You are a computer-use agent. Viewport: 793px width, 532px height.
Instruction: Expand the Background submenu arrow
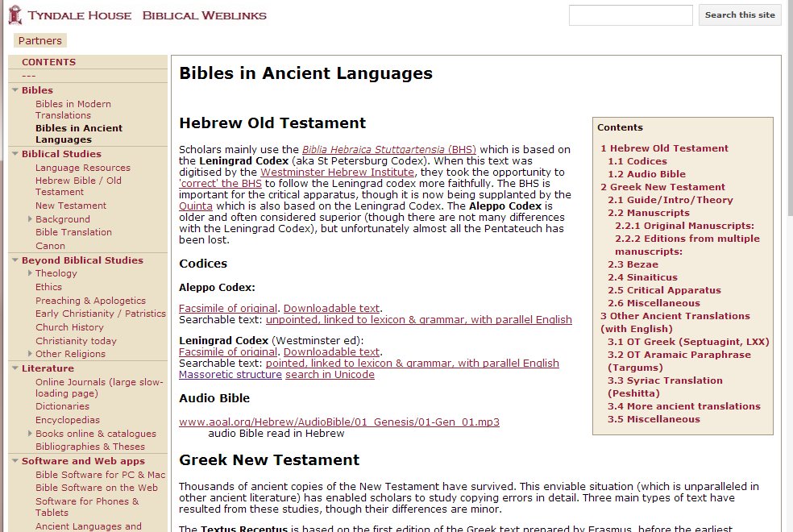tap(30, 219)
